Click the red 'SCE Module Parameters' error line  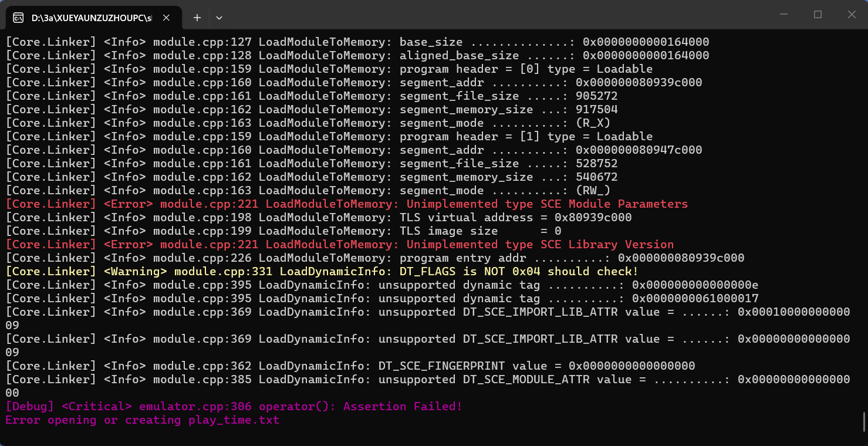tap(346, 204)
